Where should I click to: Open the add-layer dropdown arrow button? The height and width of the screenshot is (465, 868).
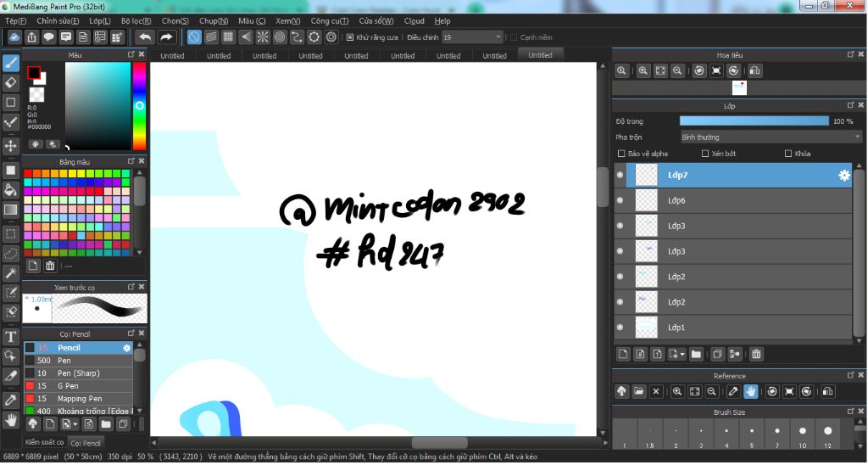coord(676,354)
